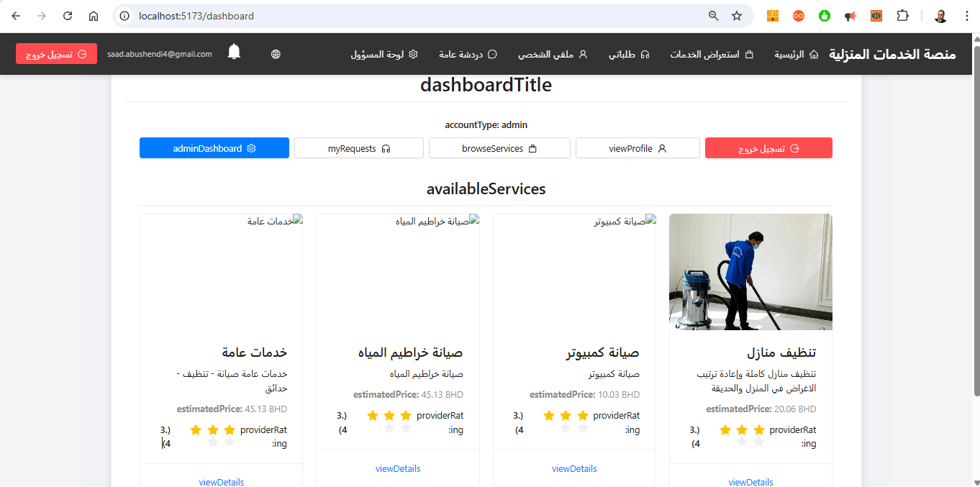Open the zoom magnifier icon in address bar

pos(714,16)
